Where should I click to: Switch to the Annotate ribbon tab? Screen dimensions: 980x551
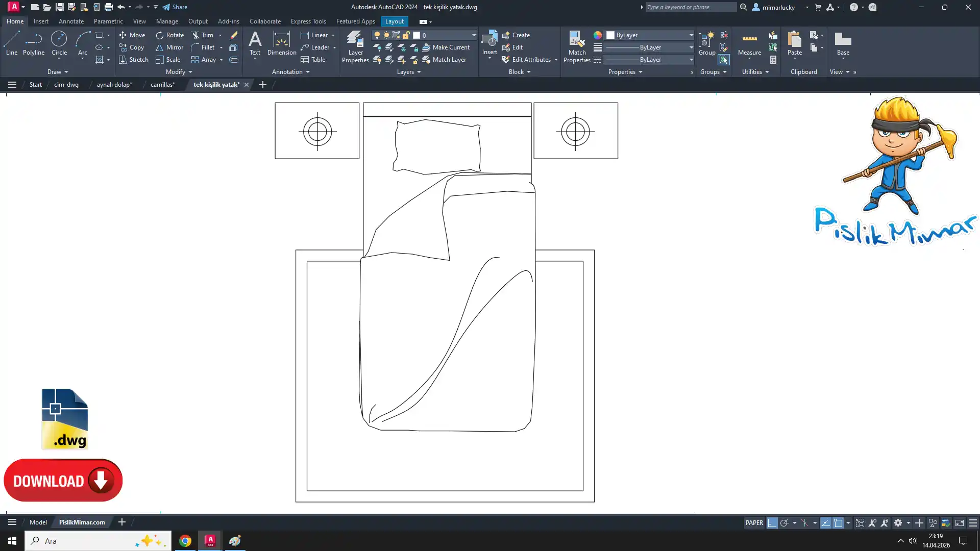click(71, 21)
